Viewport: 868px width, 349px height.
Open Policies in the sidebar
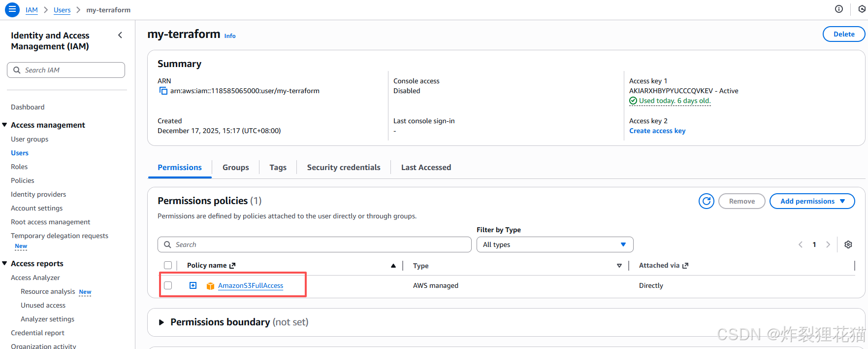[23, 180]
